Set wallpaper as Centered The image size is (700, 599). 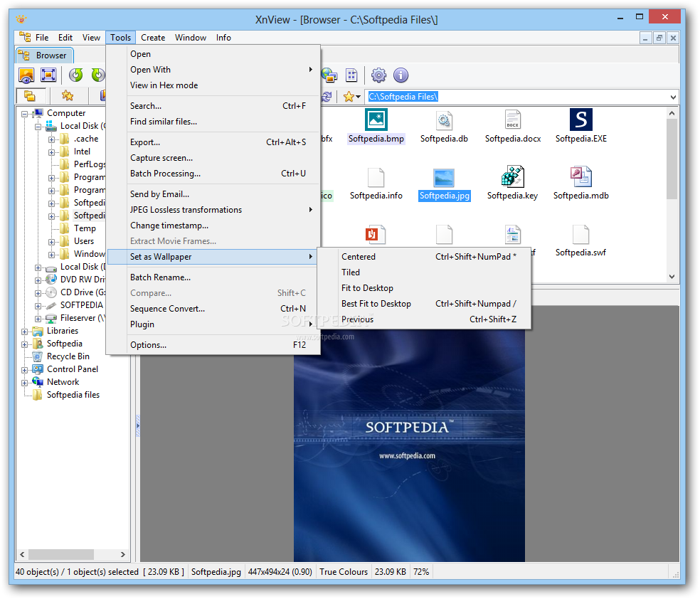424,257
